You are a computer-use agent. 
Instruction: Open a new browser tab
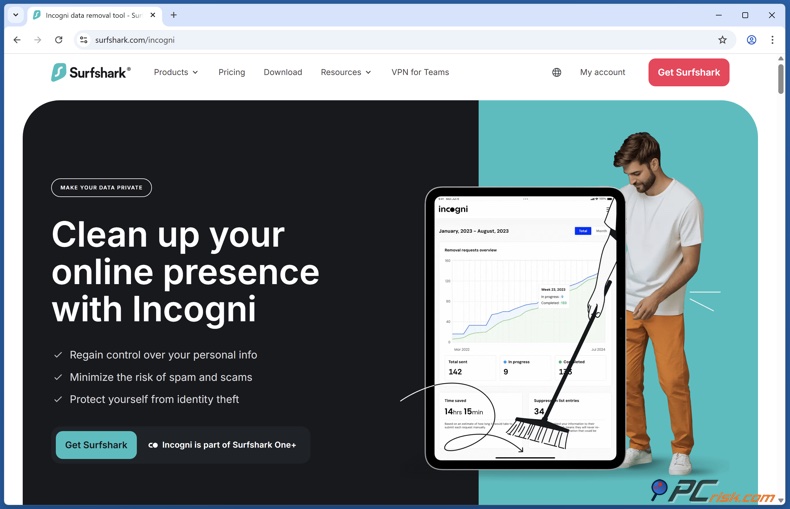click(x=174, y=15)
